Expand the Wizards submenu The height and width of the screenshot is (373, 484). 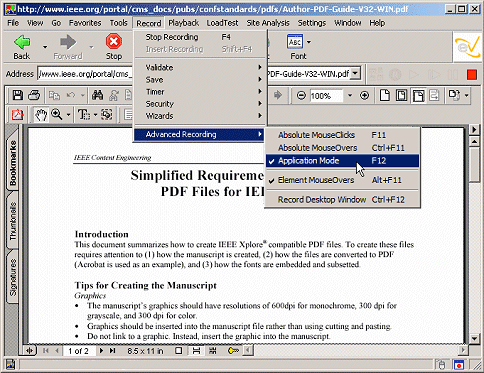200,116
